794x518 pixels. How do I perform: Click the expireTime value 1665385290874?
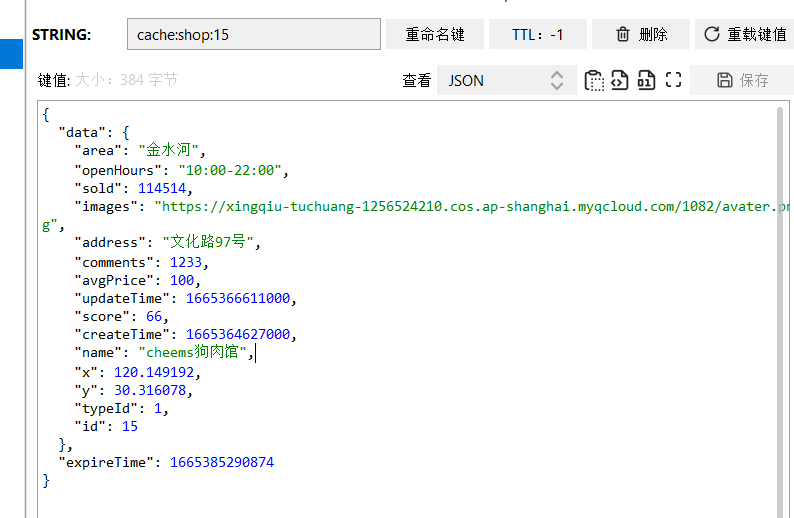(x=221, y=463)
